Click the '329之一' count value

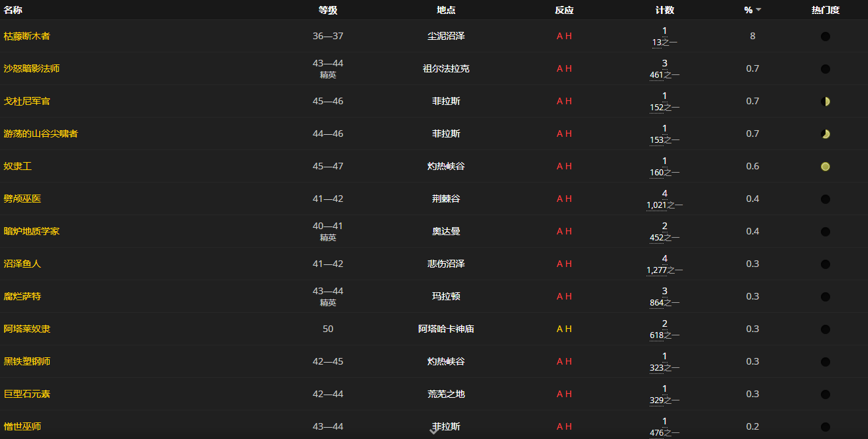click(665, 400)
